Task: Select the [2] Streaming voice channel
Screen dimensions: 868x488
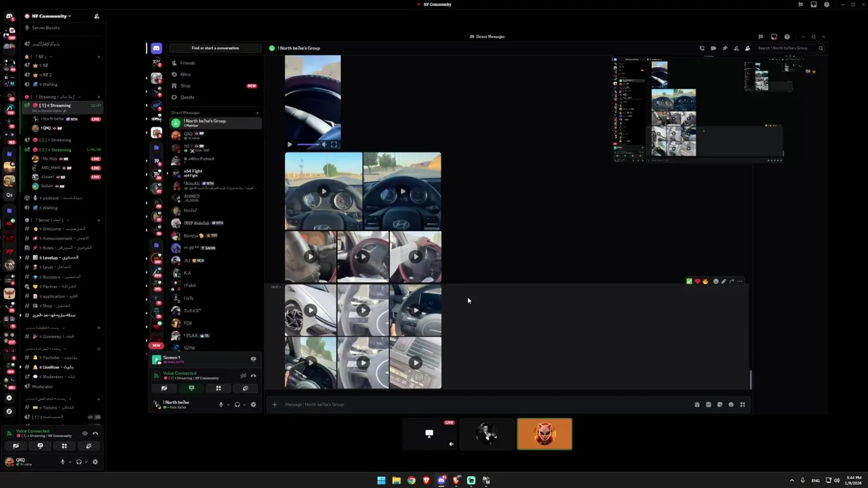Action: pos(61,140)
